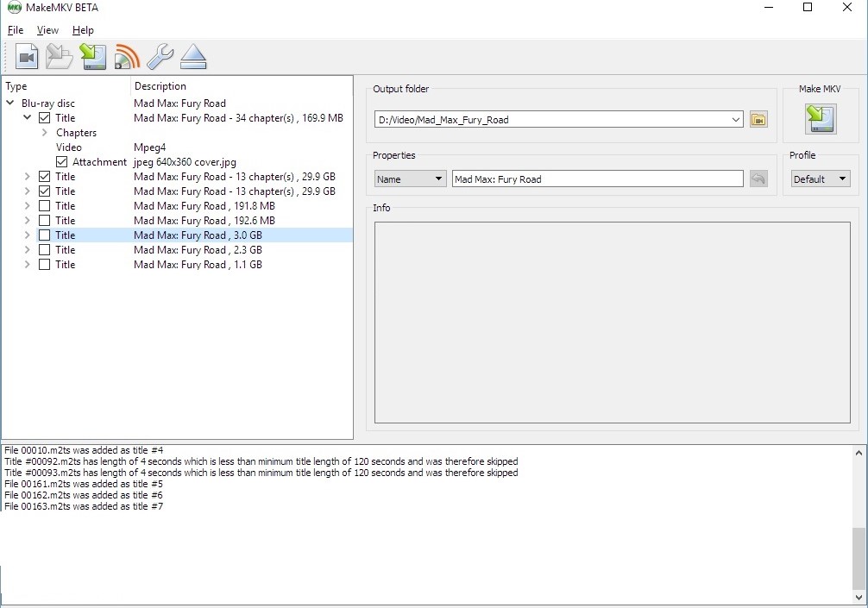Uncheck the Attachment cover.jpg checkbox

click(x=61, y=162)
